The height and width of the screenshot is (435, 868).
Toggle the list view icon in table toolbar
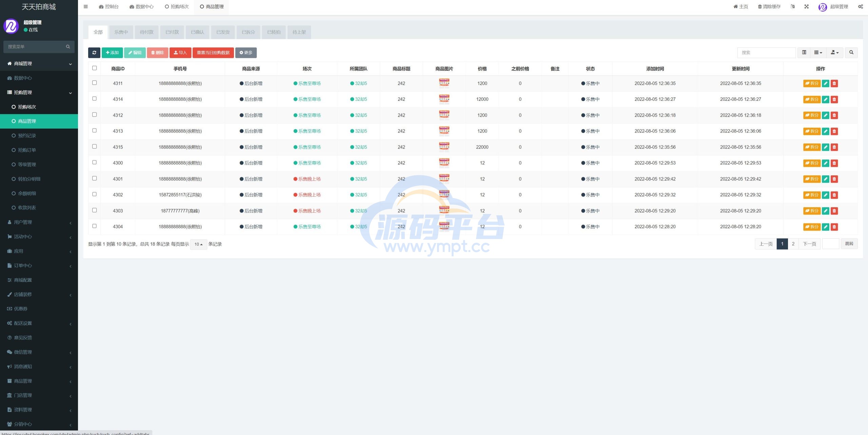pyautogui.click(x=804, y=53)
